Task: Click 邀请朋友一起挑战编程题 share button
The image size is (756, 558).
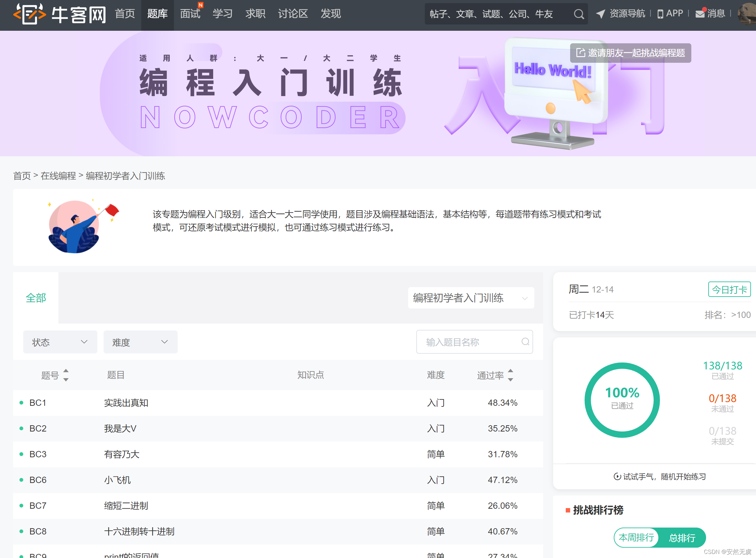Action: (630, 53)
